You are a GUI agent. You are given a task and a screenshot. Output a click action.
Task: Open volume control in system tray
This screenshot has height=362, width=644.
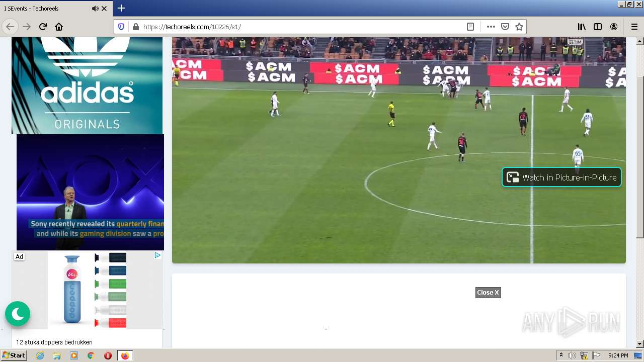[x=572, y=355]
